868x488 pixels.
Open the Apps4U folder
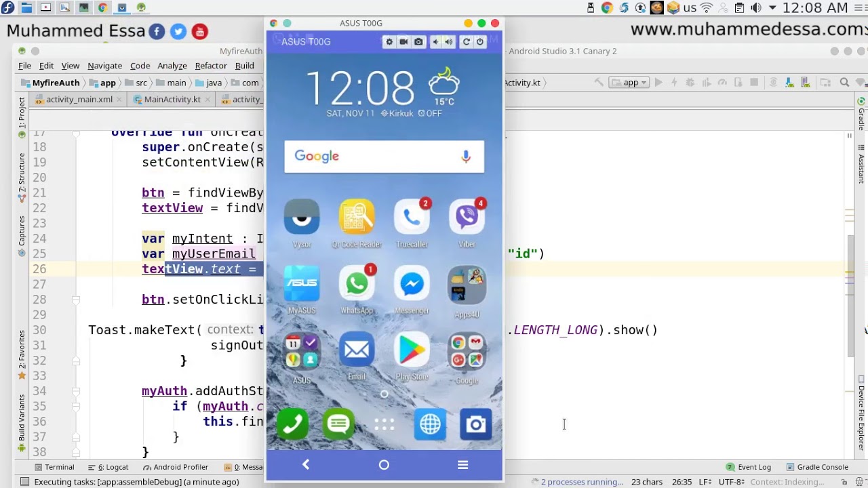467,285
